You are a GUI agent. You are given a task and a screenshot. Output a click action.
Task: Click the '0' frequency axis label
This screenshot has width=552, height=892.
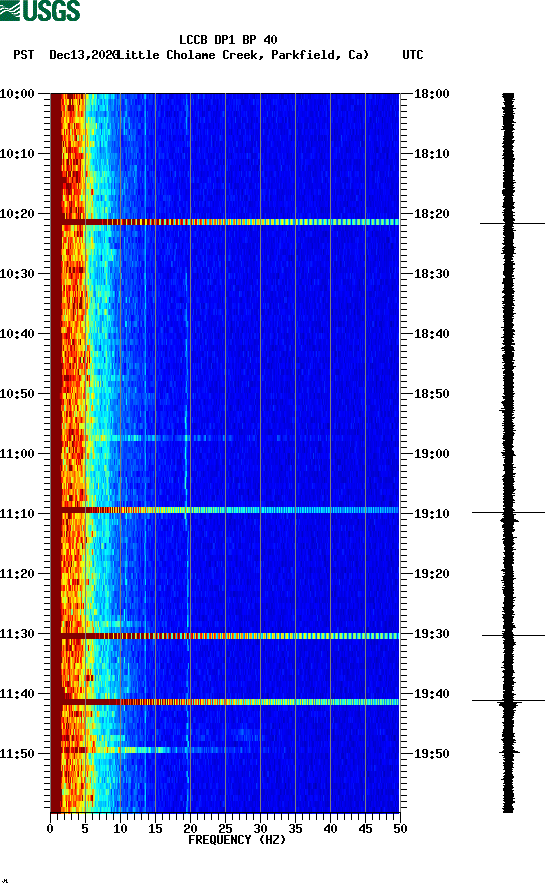coord(50,829)
